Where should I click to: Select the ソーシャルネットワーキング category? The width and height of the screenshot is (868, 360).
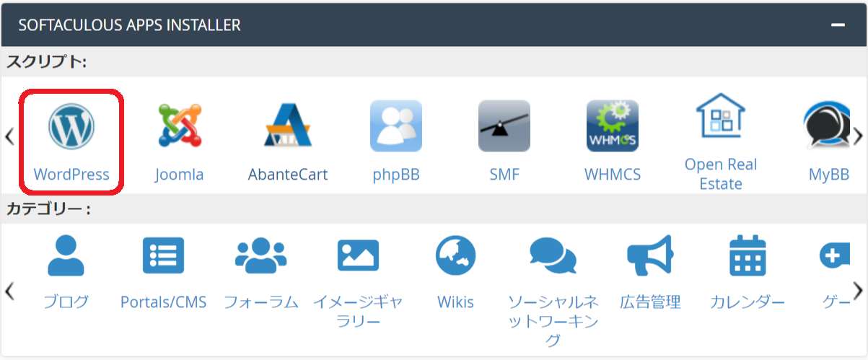pyautogui.click(x=553, y=258)
